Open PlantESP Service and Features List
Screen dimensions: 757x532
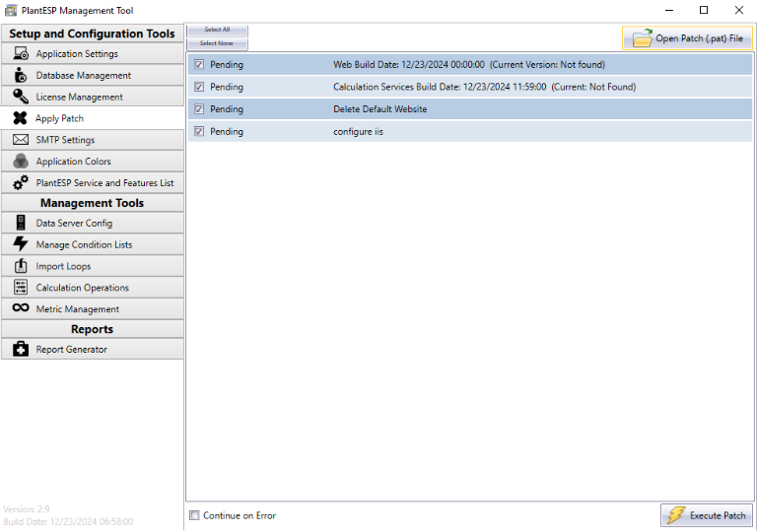93,182
